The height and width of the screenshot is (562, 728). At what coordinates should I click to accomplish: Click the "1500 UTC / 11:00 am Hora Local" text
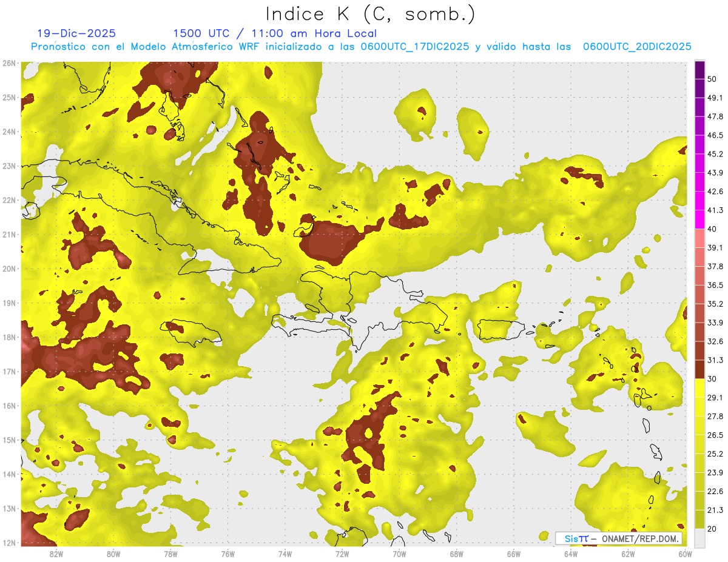(x=275, y=33)
